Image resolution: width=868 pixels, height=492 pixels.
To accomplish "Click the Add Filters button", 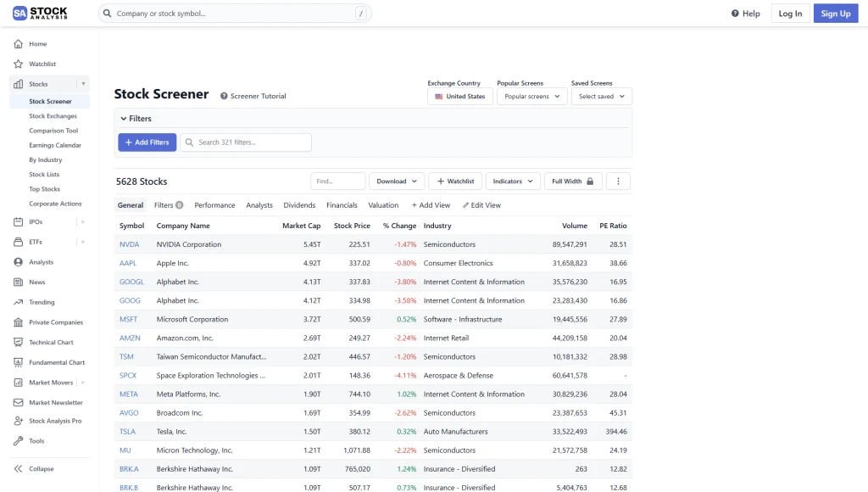I will [x=147, y=143].
